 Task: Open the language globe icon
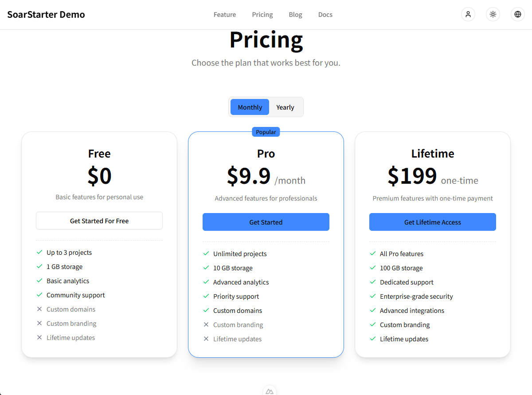point(518,14)
